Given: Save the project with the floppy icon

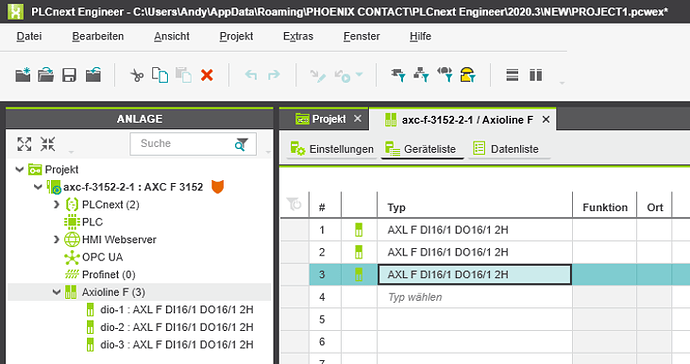Looking at the screenshot, I should tap(69, 75).
